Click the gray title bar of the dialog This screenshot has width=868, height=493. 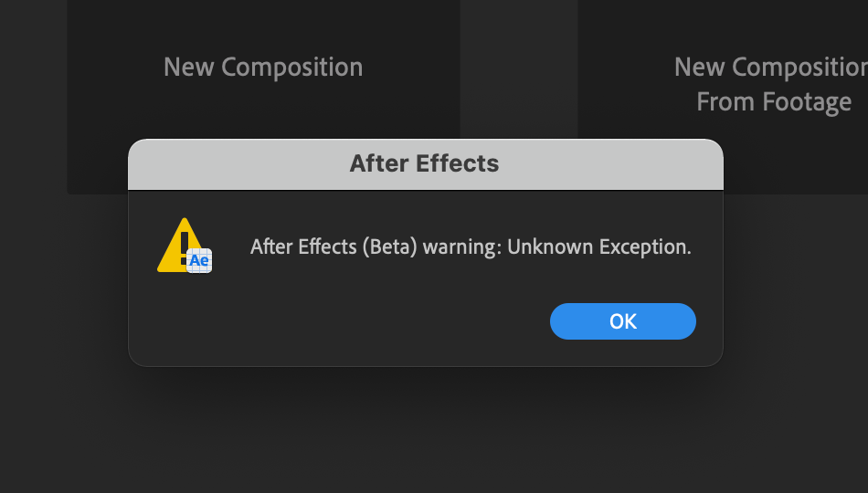pyautogui.click(x=426, y=164)
